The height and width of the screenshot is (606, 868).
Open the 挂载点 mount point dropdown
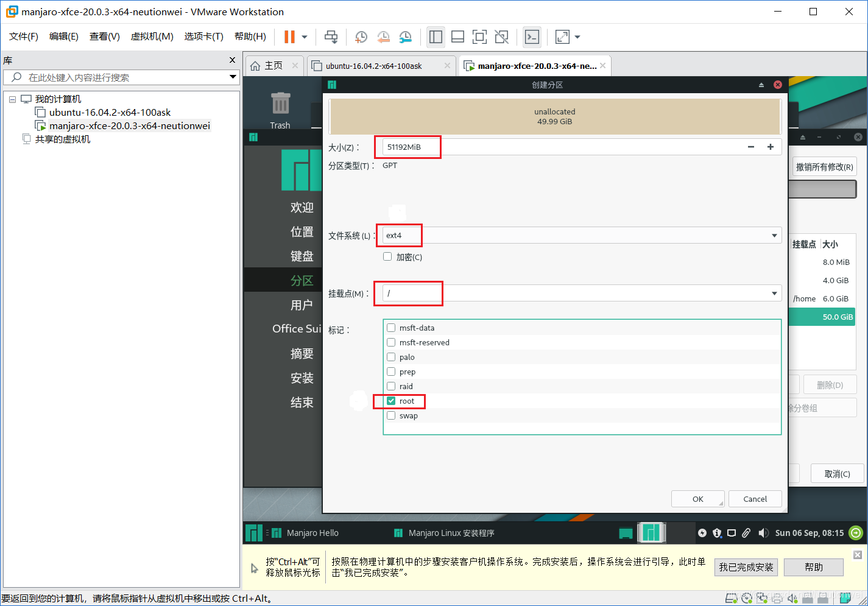[x=582, y=293]
